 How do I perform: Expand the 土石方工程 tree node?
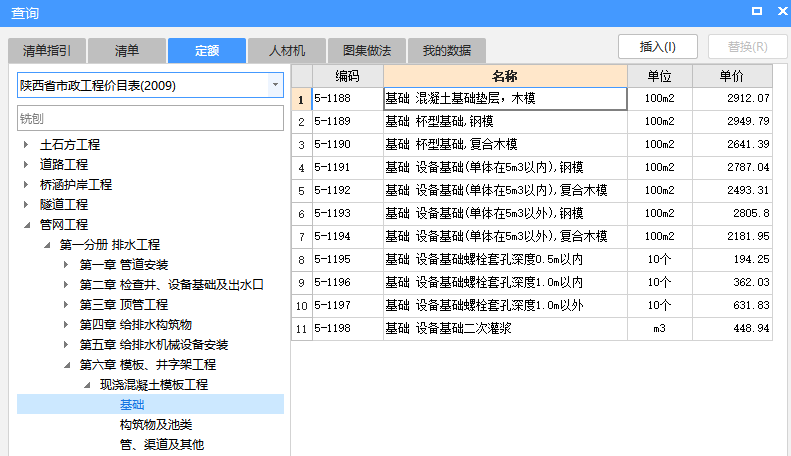[26, 145]
